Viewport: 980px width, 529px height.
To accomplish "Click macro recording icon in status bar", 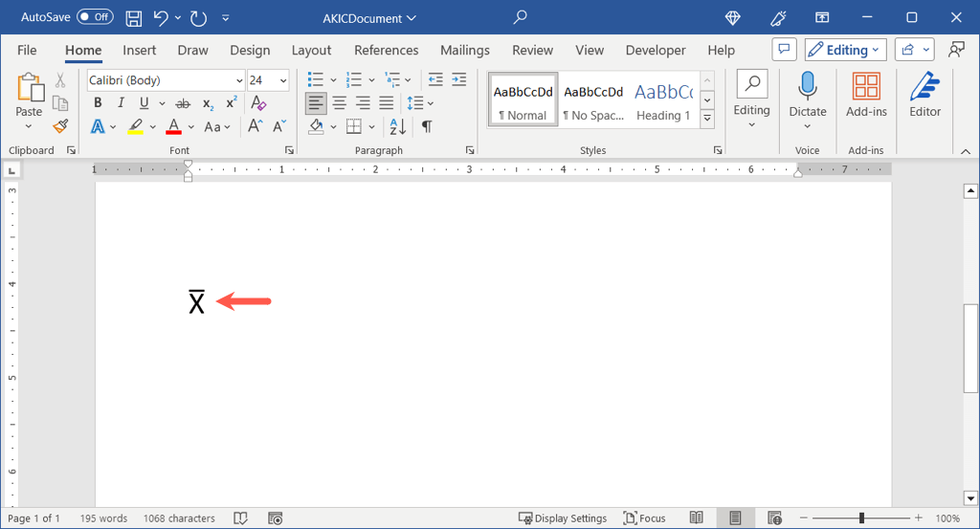I will [x=275, y=518].
